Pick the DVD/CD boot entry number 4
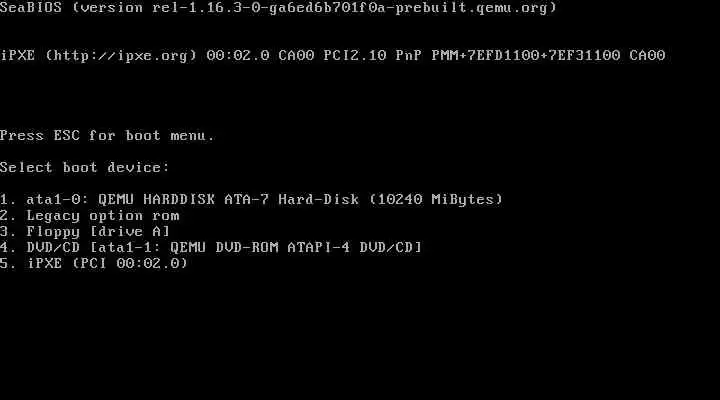 click(211, 247)
